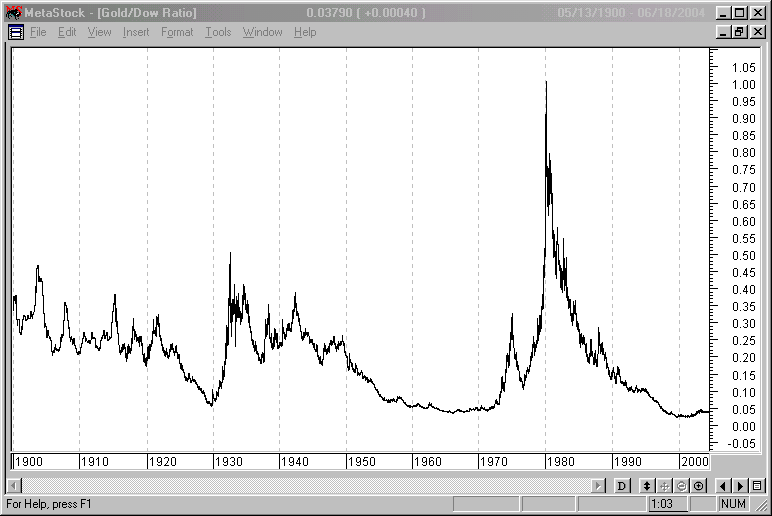772x516 pixels.
Task: Click the horizontal scrollbar left arrow
Action: coord(14,486)
